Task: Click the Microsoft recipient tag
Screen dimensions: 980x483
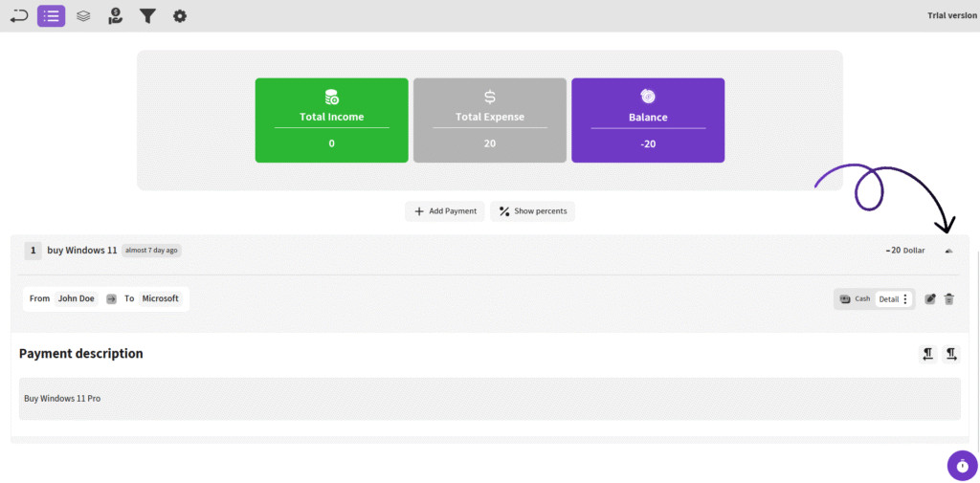Action: click(x=161, y=298)
